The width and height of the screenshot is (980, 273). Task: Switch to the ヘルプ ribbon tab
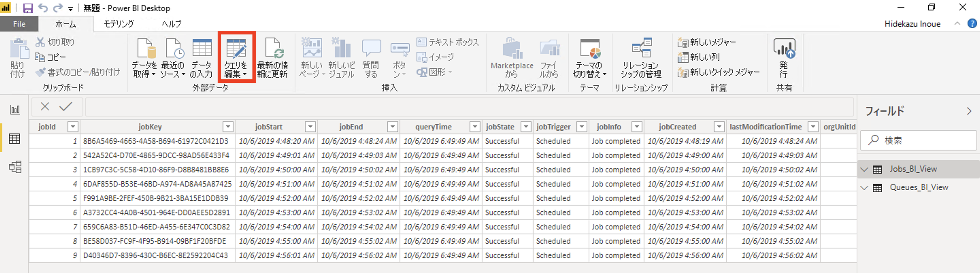pos(171,24)
